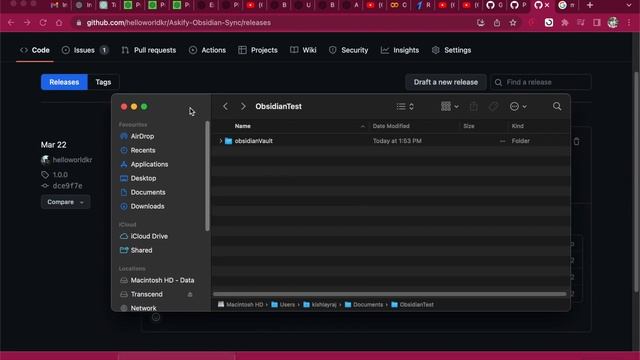Click ObsidianTest in Finder path bar
The width and height of the screenshot is (640, 360).
coord(412,304)
